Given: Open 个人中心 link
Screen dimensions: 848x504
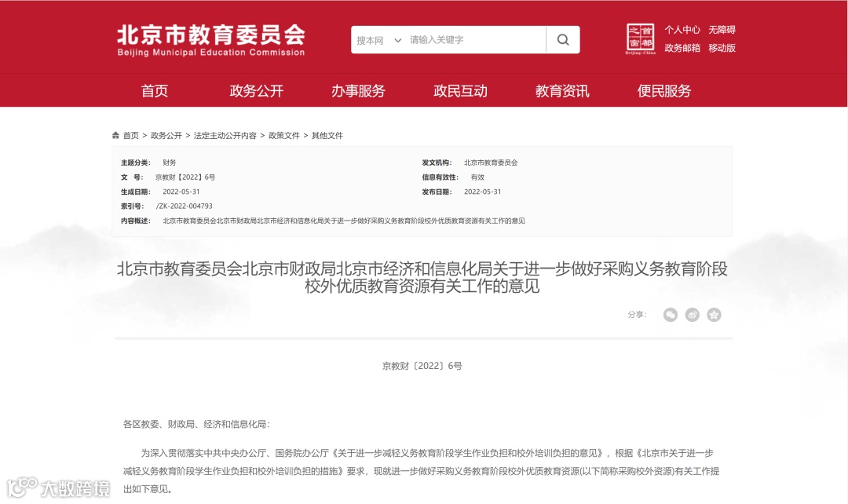Looking at the screenshot, I should (x=682, y=30).
